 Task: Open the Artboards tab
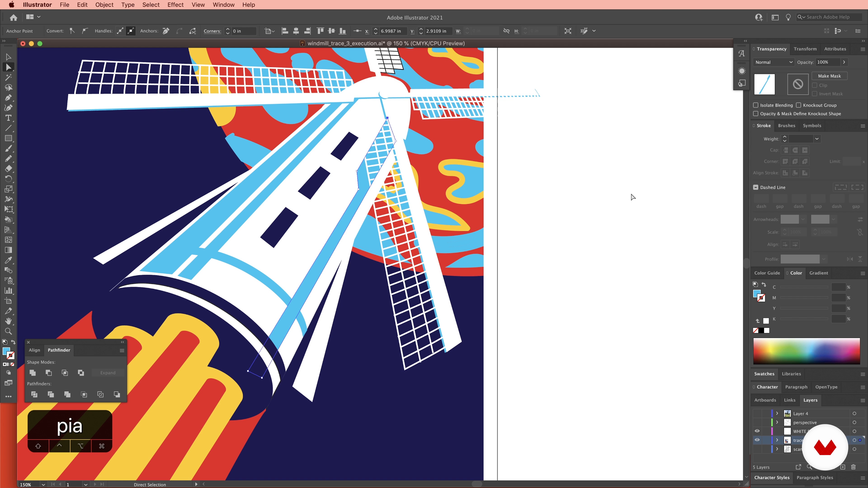pos(765,400)
